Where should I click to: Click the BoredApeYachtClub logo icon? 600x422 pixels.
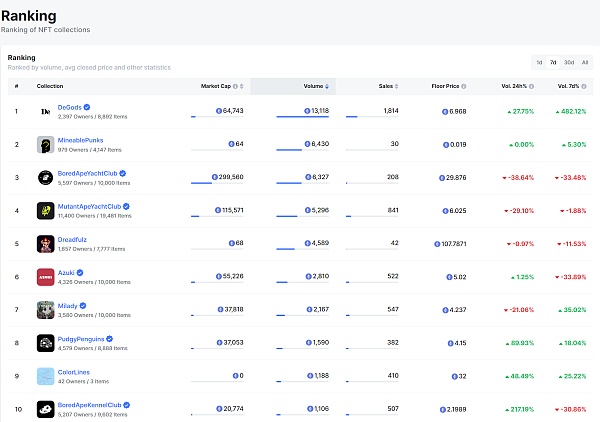click(x=45, y=177)
